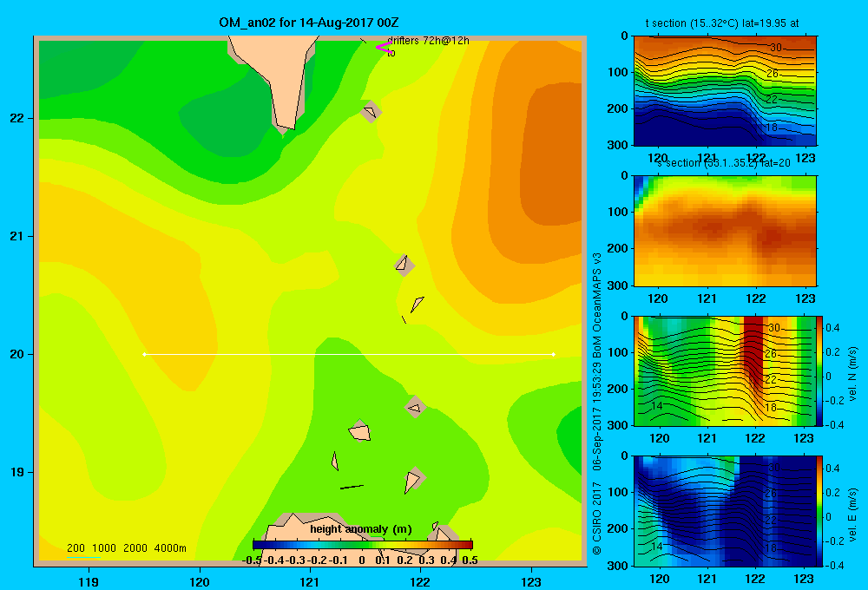Click longitude label 119 on the map axis
The image size is (868, 590).
click(89, 581)
